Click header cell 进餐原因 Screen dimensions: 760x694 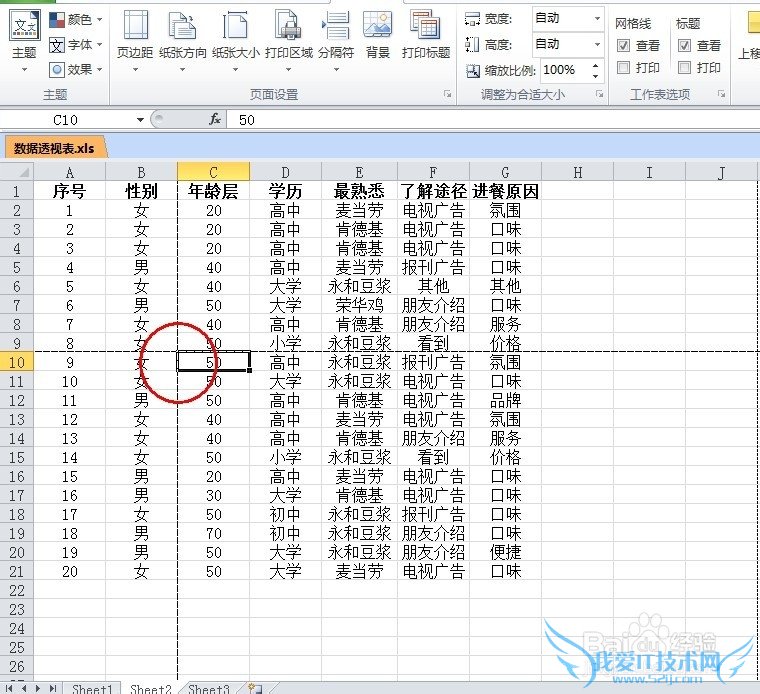[x=505, y=191]
